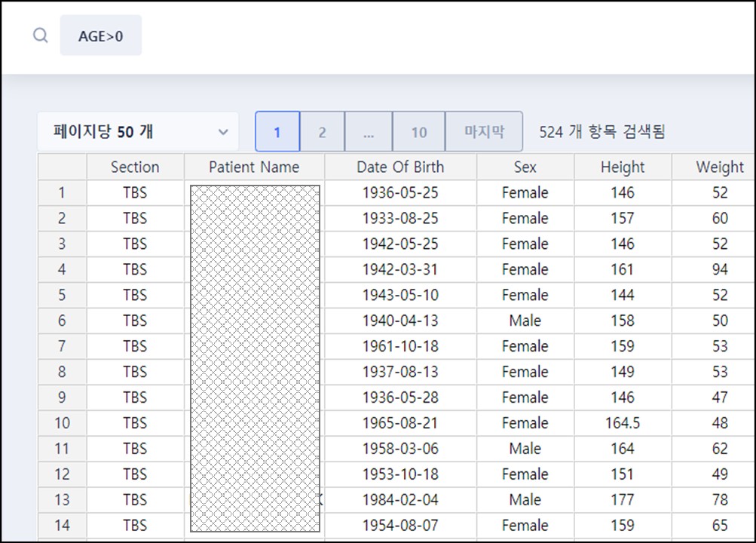
Task: Click weight value 60
Action: 720,219
